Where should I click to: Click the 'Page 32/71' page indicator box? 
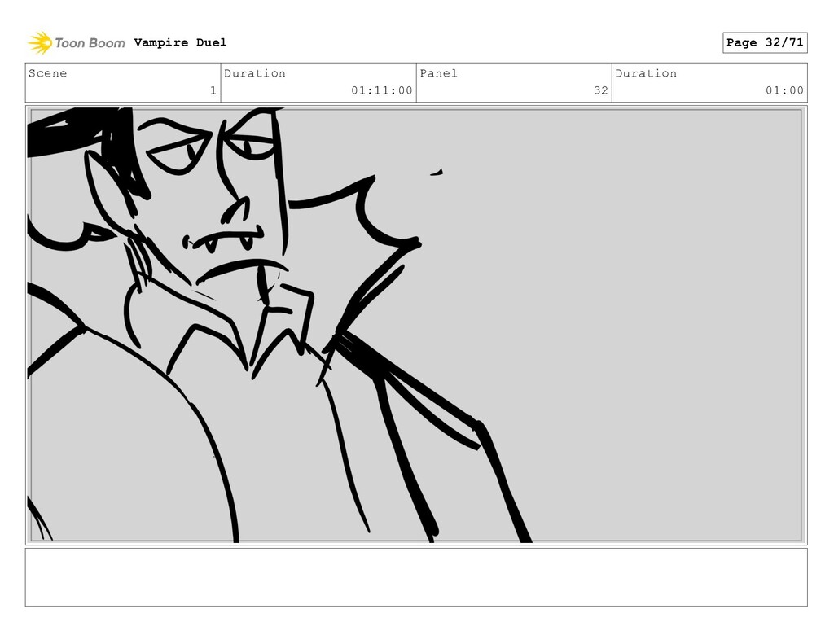[x=765, y=42]
